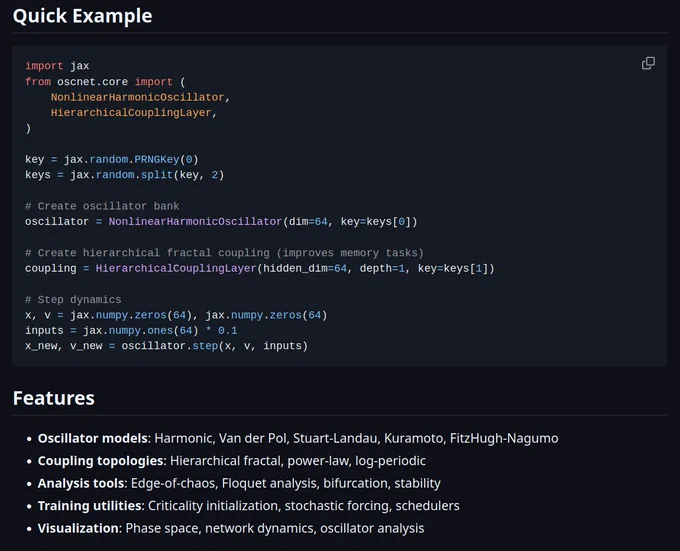The width and height of the screenshot is (680, 551).
Task: Click the hierarchical fractal coupling comment
Action: coord(224,253)
